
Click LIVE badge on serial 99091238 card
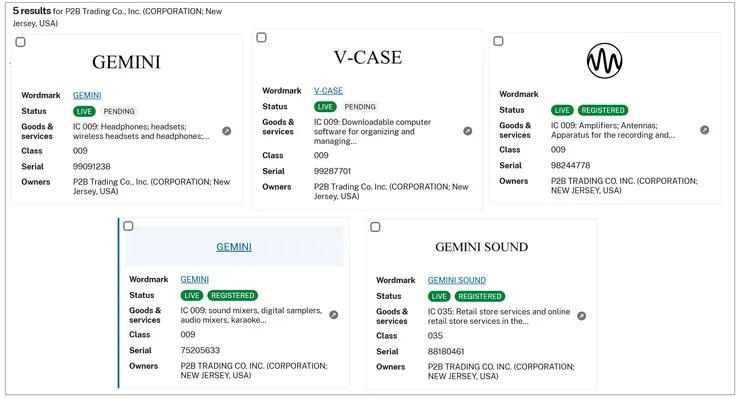pyautogui.click(x=84, y=111)
